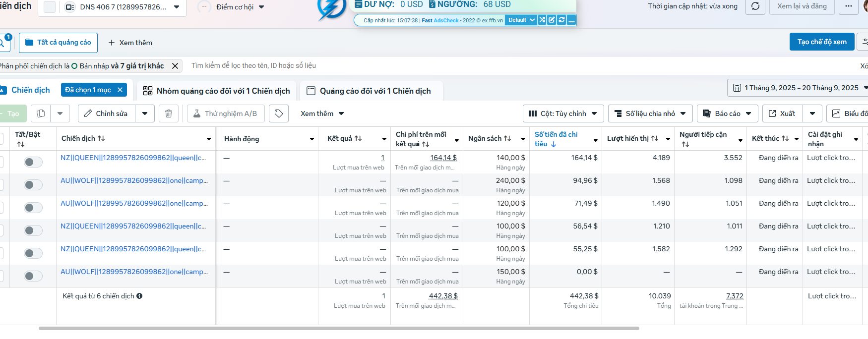Click the trash delete icon
The image size is (868, 339).
point(169,113)
